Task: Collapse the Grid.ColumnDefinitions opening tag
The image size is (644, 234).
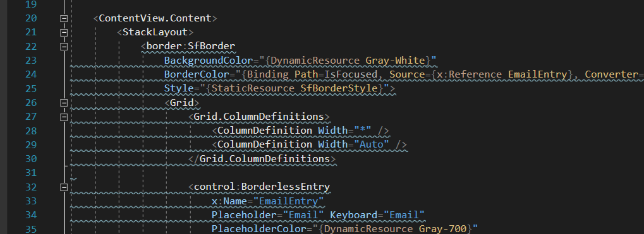Action: (64, 117)
